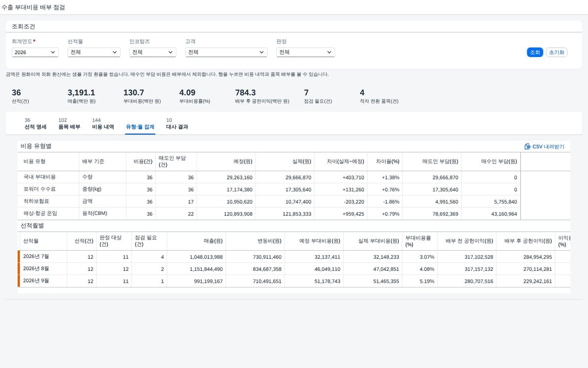
Task: Go to the 대사 결과 tab
Action: [x=177, y=124]
